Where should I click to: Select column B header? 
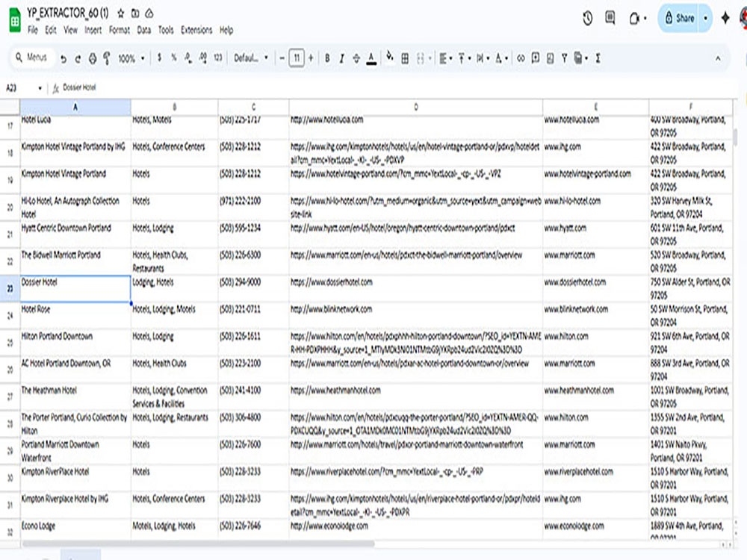tap(174, 107)
